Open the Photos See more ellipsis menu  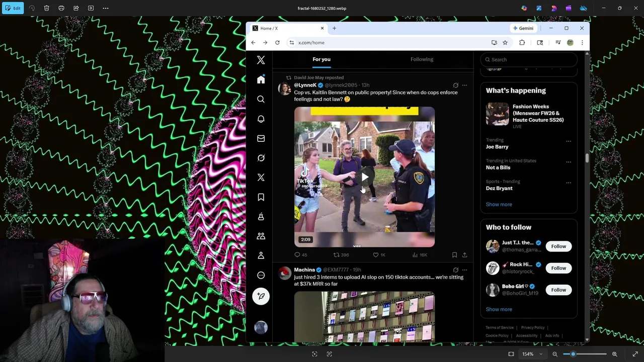[106, 8]
